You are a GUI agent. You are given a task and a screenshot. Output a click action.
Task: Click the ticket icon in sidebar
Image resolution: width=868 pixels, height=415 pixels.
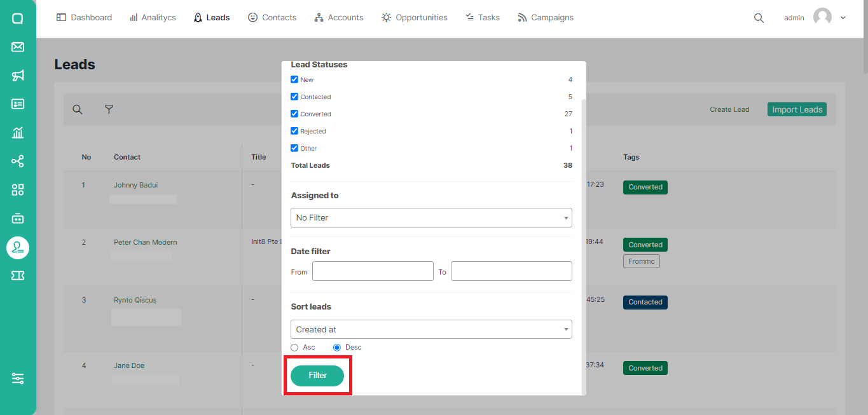click(18, 275)
